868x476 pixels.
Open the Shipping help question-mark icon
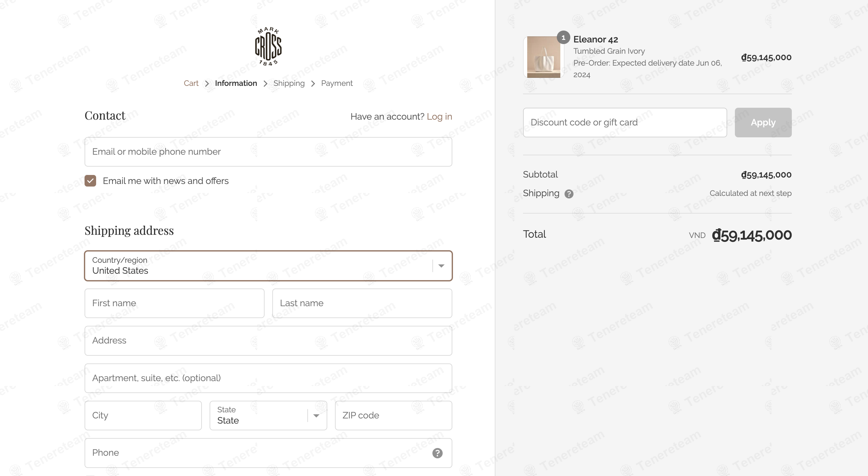(x=569, y=194)
